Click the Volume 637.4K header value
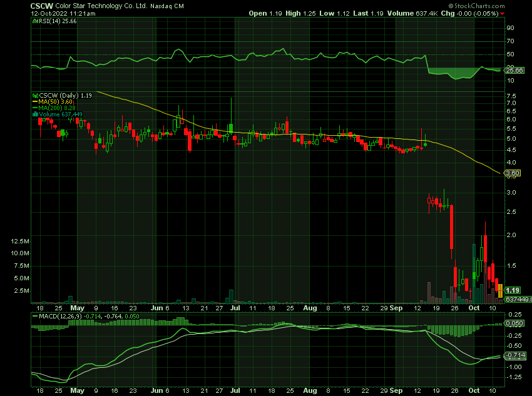The height and width of the screenshot is (396, 532). click(x=412, y=14)
